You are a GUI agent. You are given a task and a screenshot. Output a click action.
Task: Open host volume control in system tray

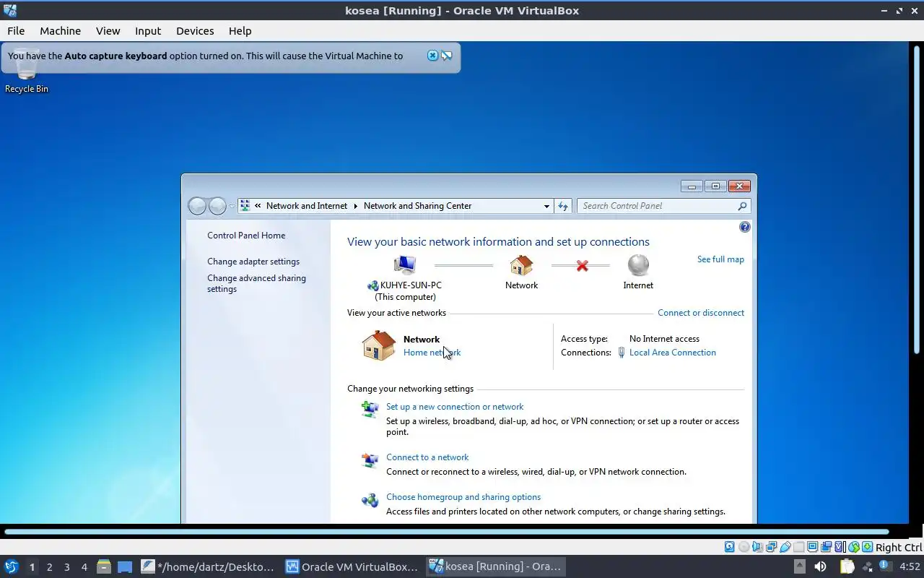(x=820, y=566)
